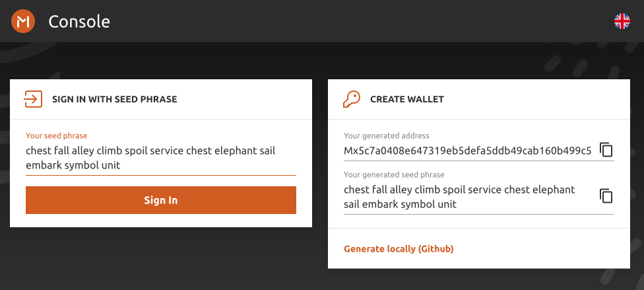The height and width of the screenshot is (290, 644).
Task: Click the generated address text field
Action: coord(467,151)
